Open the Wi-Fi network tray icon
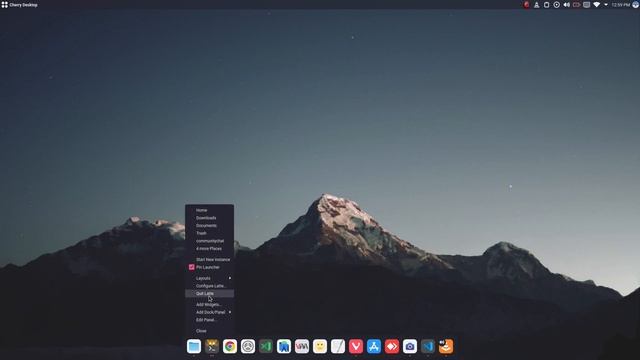Viewport: 640px width, 360px height. point(597,5)
